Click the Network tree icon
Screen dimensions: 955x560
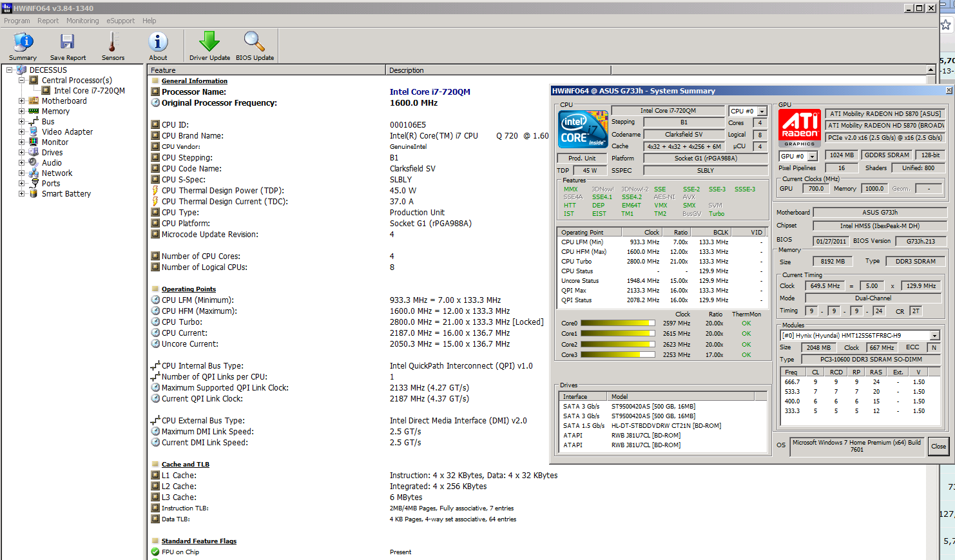(x=34, y=173)
